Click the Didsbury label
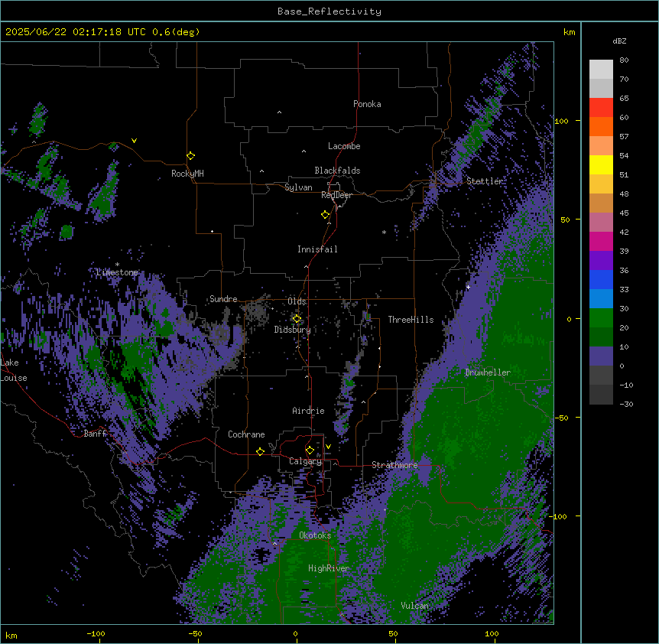 tap(293, 330)
